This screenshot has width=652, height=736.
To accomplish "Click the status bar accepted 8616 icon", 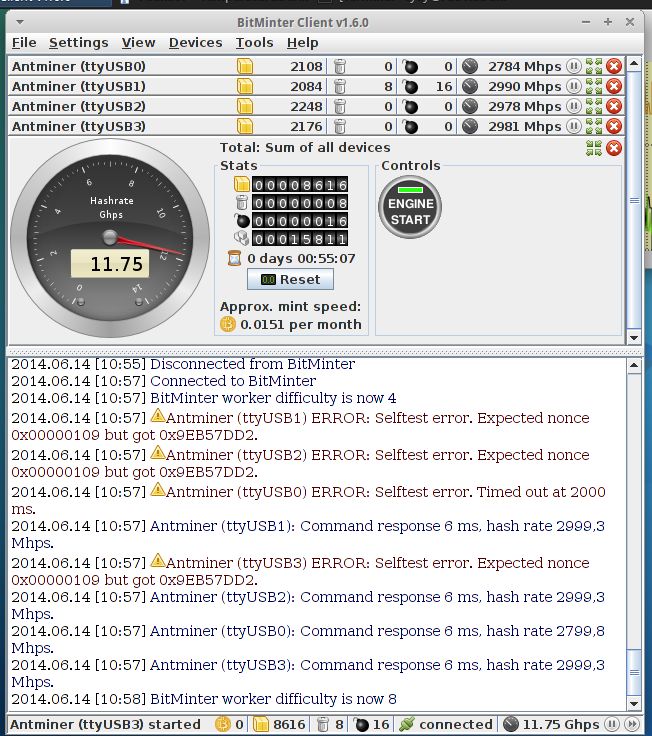I will pos(261,724).
